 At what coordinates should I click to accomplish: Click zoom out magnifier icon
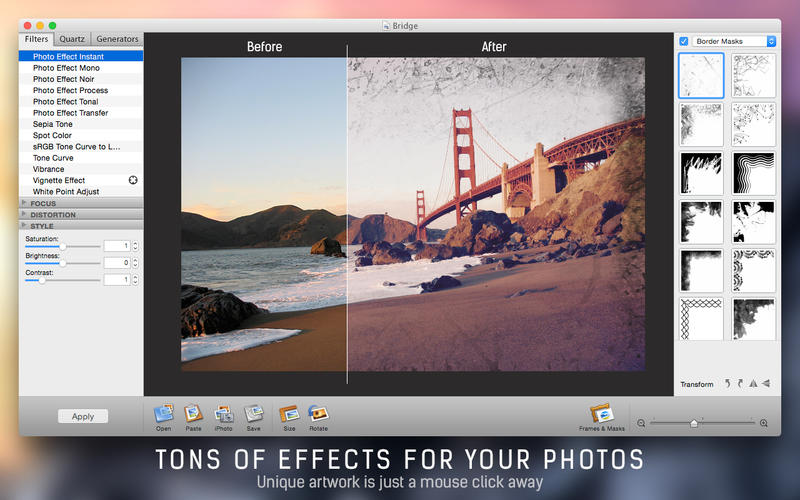coord(641,423)
